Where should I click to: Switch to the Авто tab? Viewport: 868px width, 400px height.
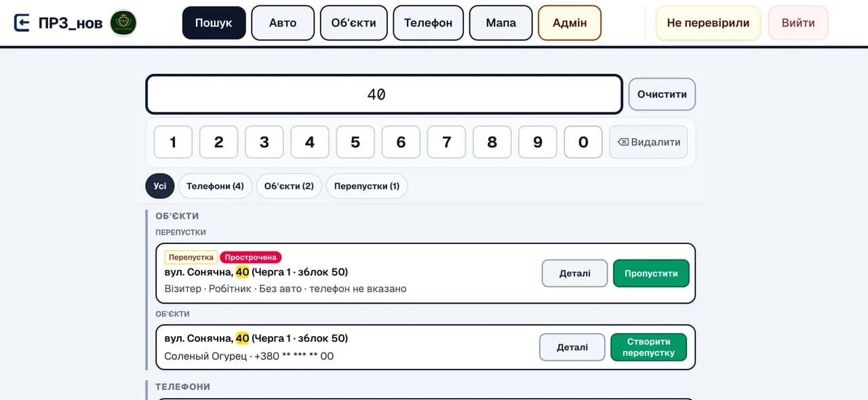tap(283, 22)
